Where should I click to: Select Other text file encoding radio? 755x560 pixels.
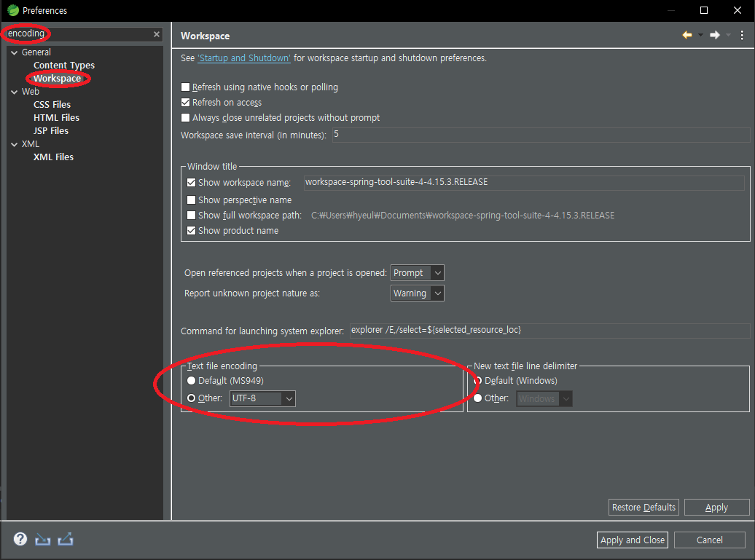coord(191,398)
